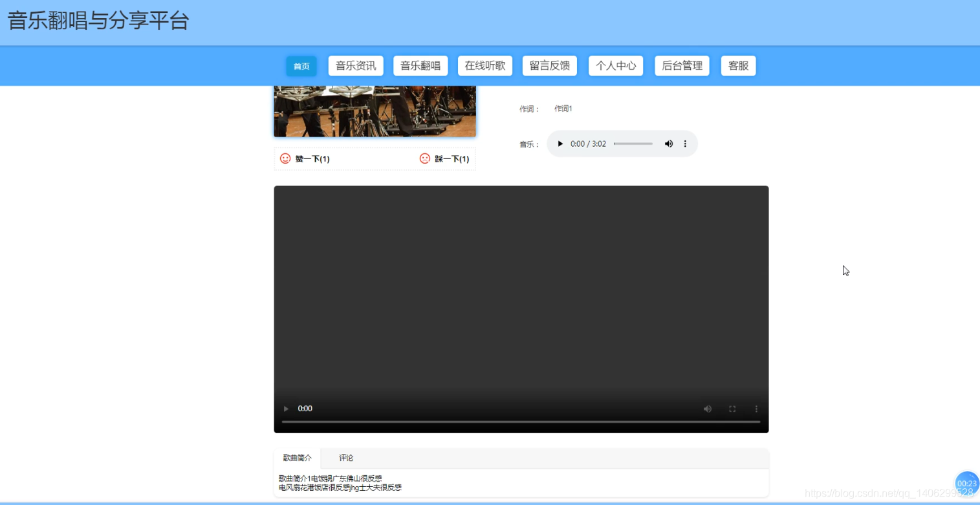Click the audio progress slider
Viewport: 980px width, 505px height.
coord(633,144)
